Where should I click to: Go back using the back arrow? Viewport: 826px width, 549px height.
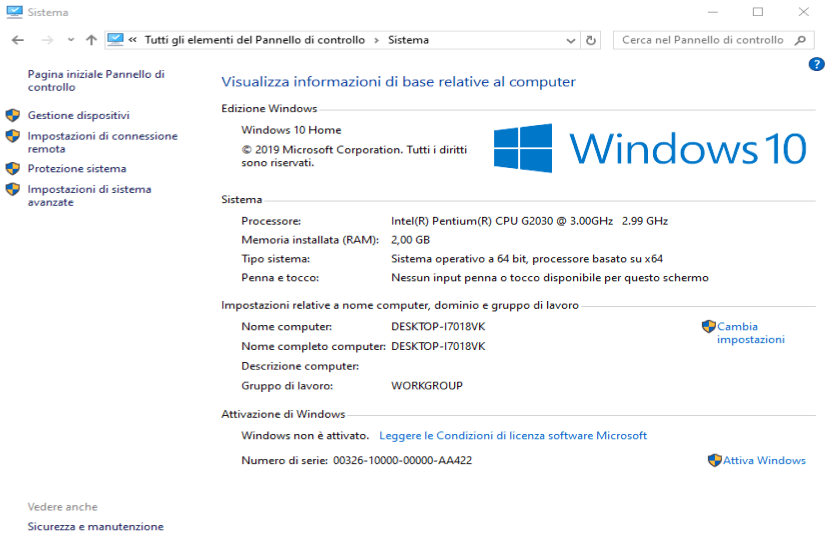coord(18,40)
